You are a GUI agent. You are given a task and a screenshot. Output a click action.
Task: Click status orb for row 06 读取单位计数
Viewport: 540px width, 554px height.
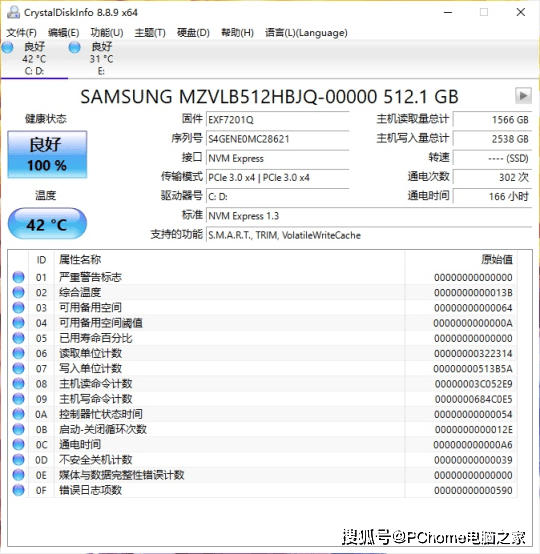[x=18, y=353]
